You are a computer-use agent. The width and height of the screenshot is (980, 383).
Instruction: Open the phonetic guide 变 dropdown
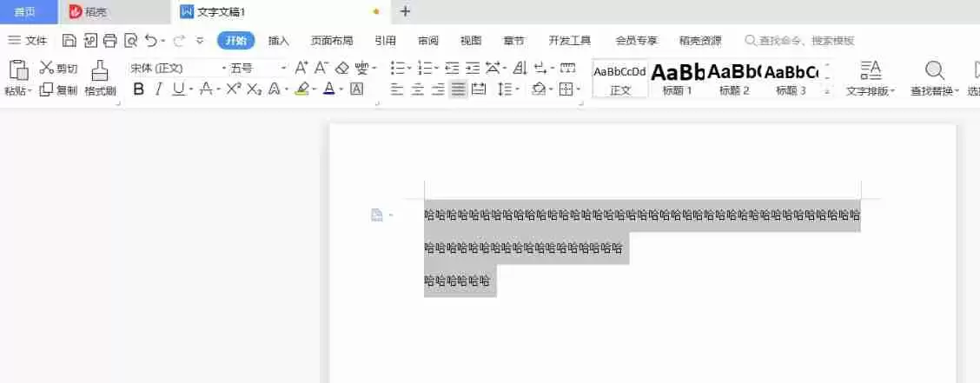click(x=374, y=68)
